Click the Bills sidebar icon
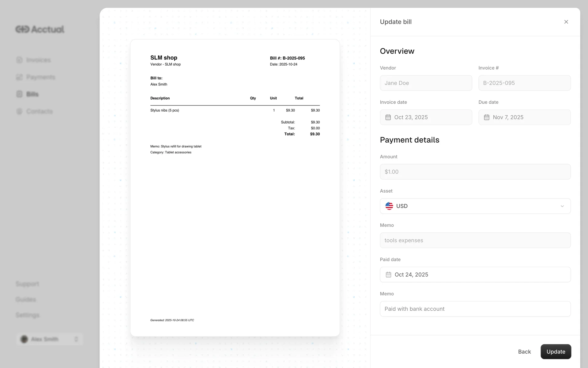This screenshot has height=368, width=588. point(19,94)
